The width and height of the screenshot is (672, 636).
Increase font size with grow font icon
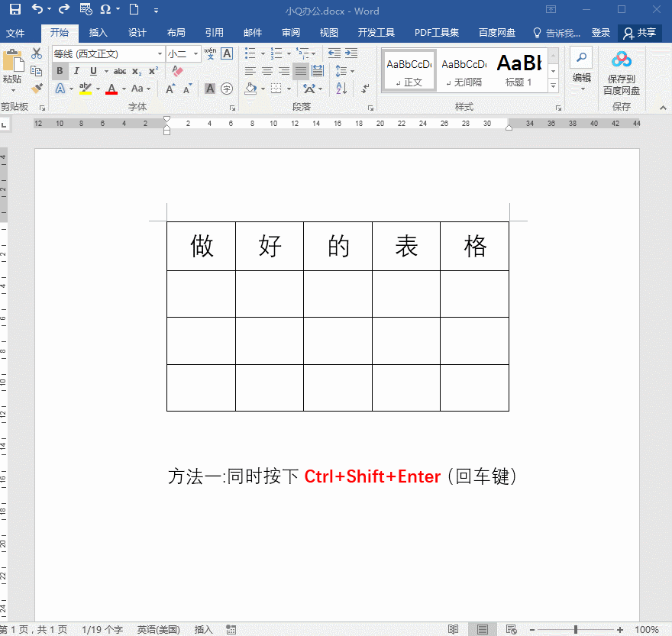pyautogui.click(x=170, y=89)
